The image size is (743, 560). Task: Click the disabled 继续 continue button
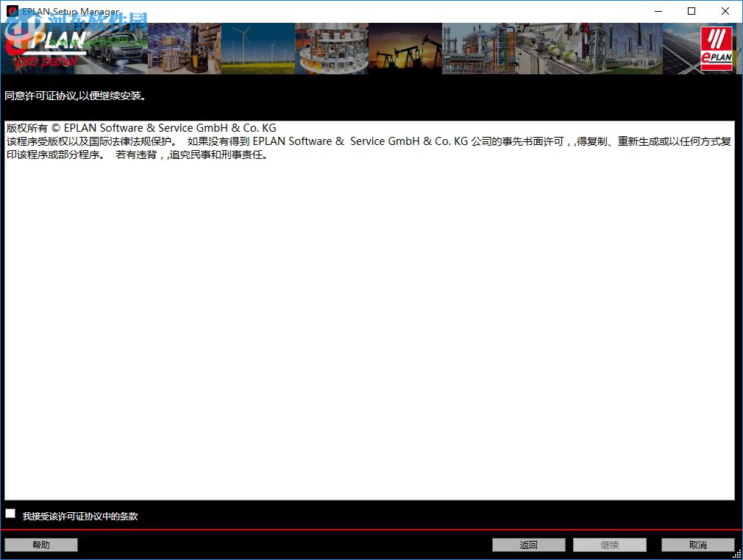(x=609, y=545)
